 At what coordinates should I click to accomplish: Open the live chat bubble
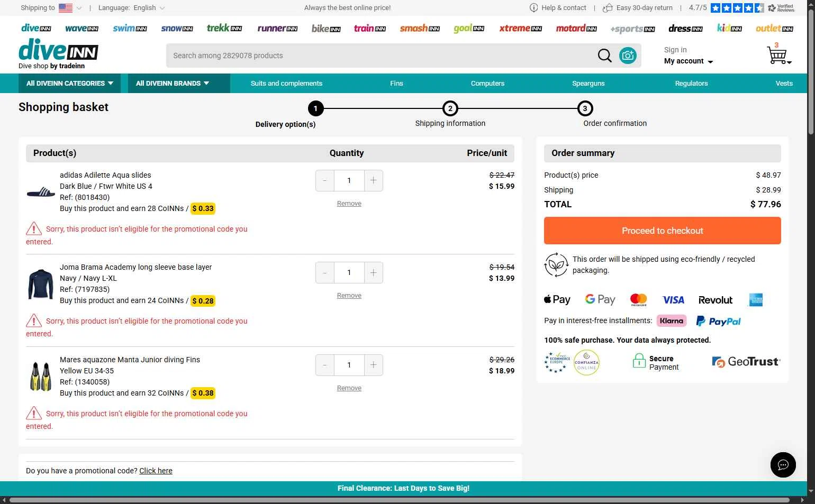(783, 465)
